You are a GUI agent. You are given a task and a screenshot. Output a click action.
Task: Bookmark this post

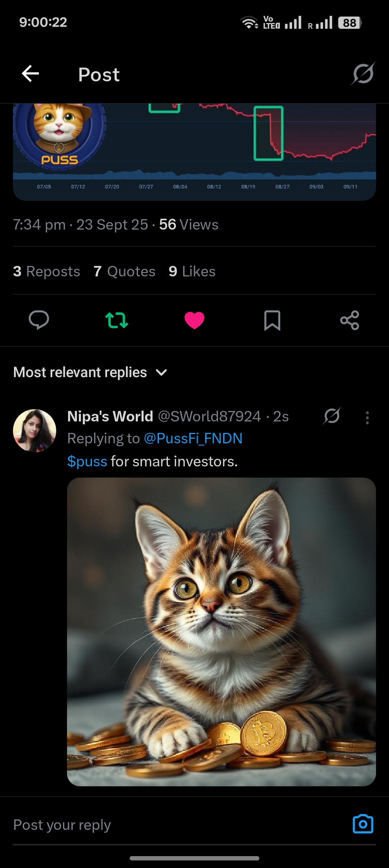pos(272,320)
